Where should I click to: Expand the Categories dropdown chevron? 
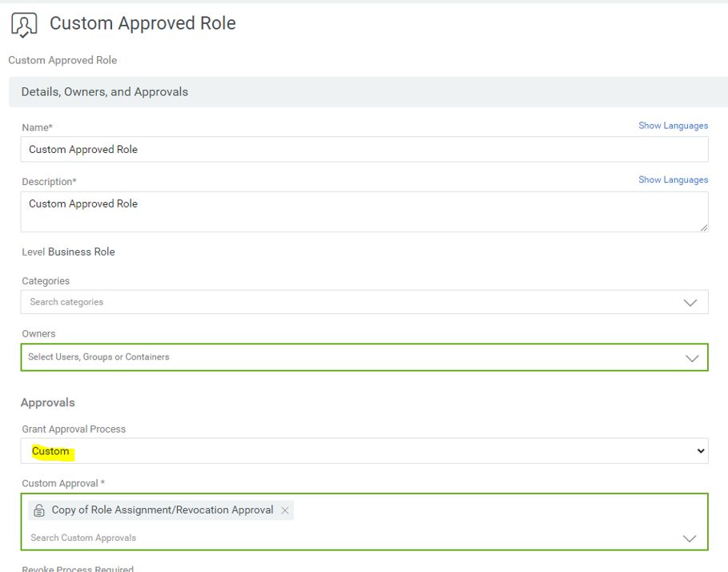[690, 303]
